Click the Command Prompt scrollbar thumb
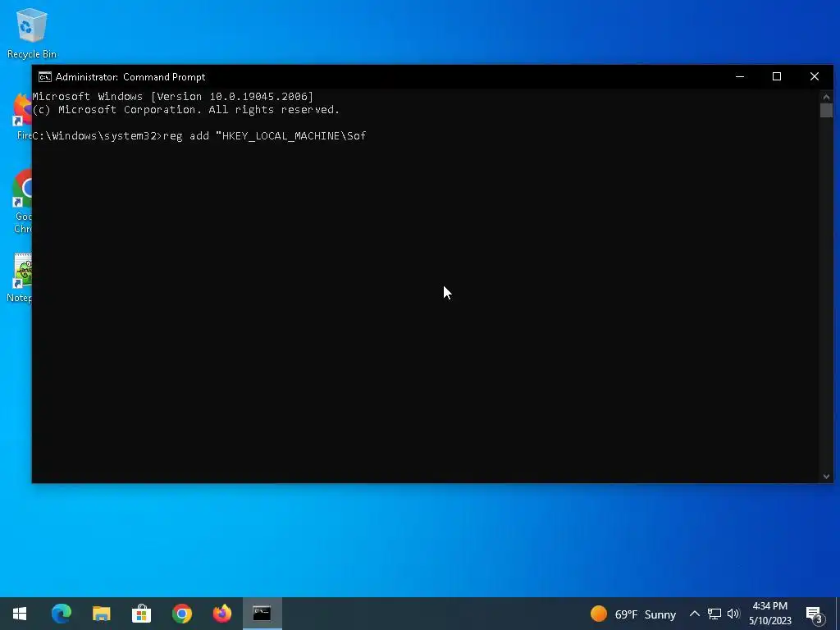The image size is (840, 630). tap(826, 110)
